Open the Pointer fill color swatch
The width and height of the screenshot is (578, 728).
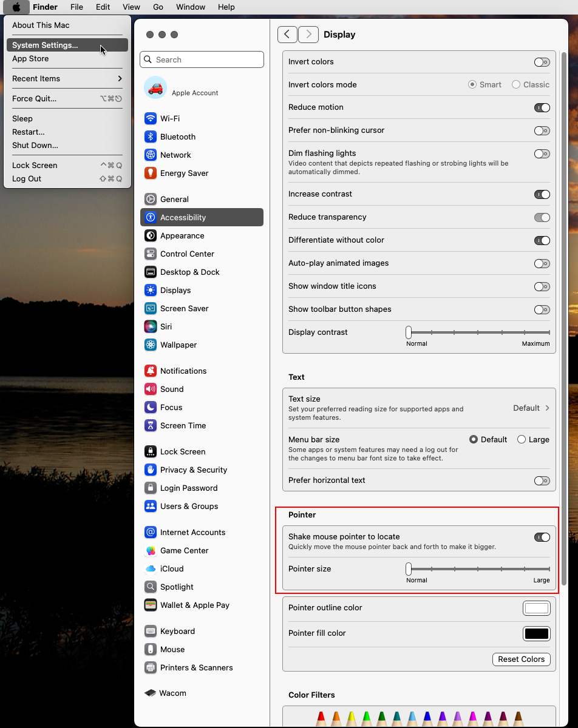pyautogui.click(x=536, y=633)
